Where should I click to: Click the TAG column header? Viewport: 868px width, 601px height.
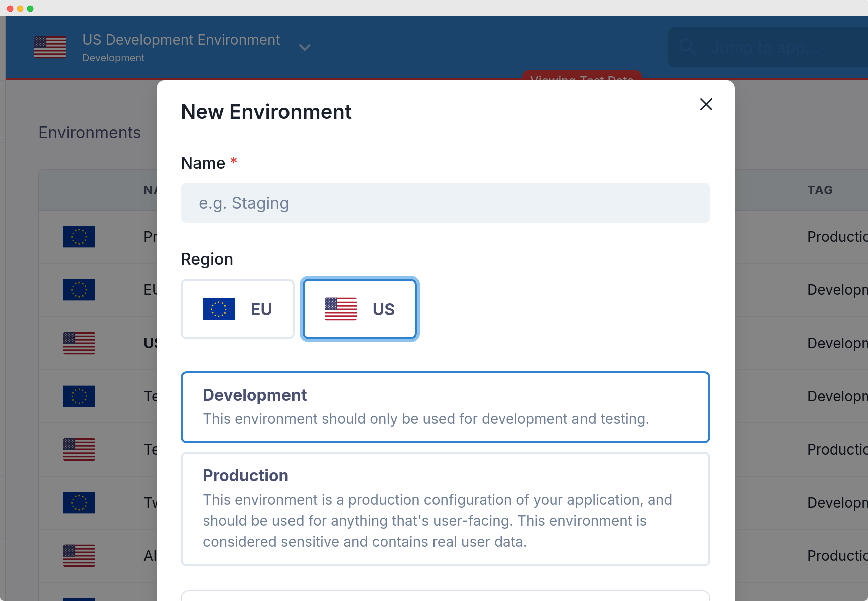tap(820, 190)
